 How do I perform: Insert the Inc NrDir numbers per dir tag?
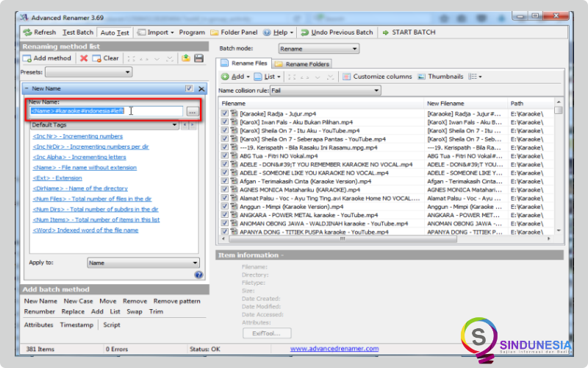[90, 146]
